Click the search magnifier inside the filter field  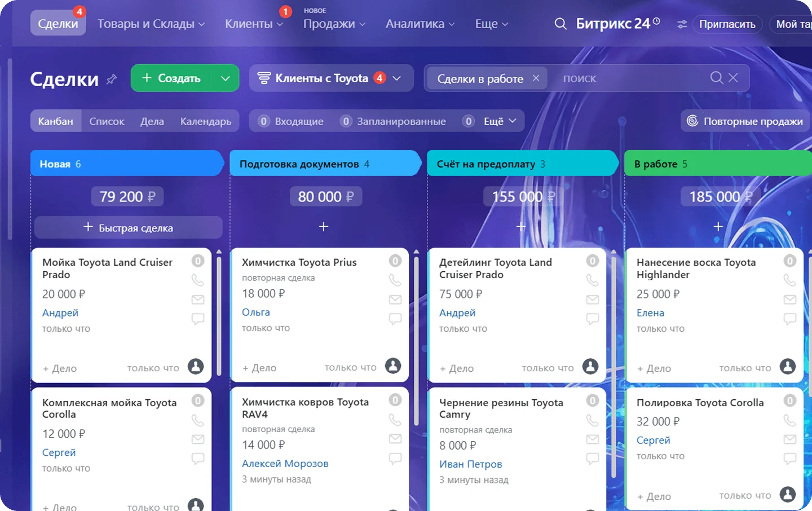point(716,78)
